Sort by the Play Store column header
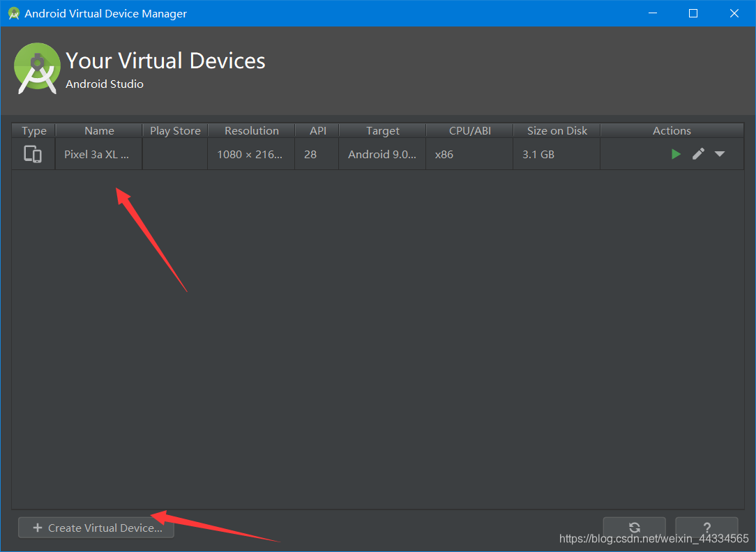The width and height of the screenshot is (756, 552). pyautogui.click(x=175, y=130)
